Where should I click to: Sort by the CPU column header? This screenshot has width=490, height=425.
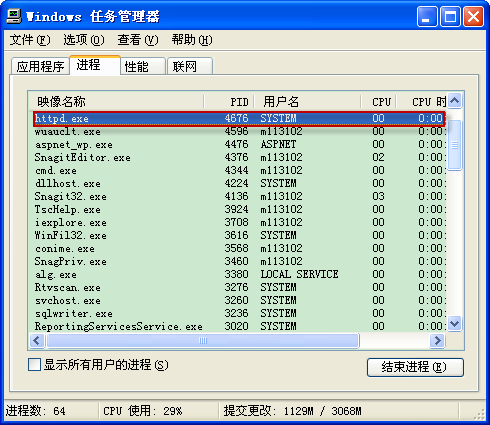point(379,102)
